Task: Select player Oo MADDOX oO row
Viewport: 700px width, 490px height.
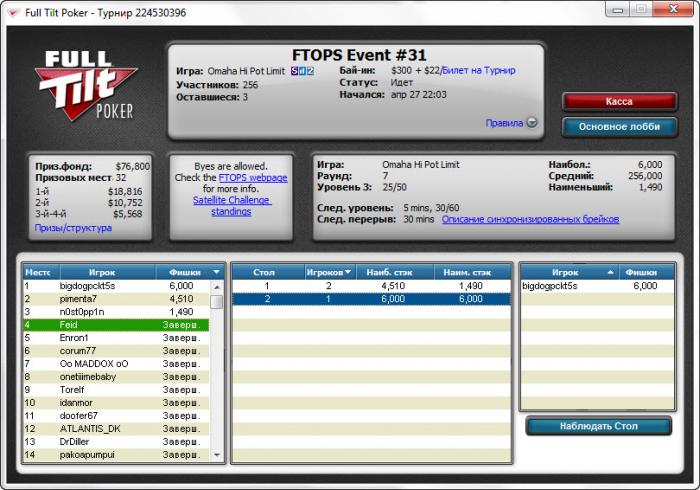Action: [116, 364]
